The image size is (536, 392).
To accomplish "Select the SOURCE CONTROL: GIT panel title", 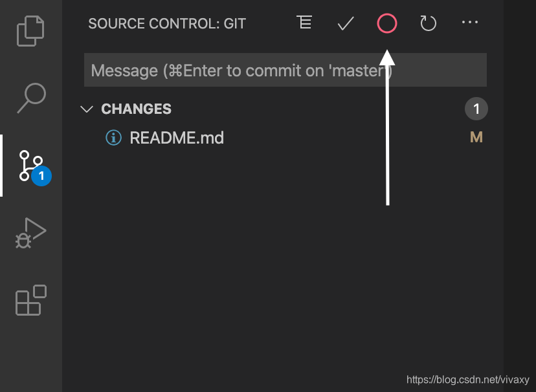I will (166, 23).
